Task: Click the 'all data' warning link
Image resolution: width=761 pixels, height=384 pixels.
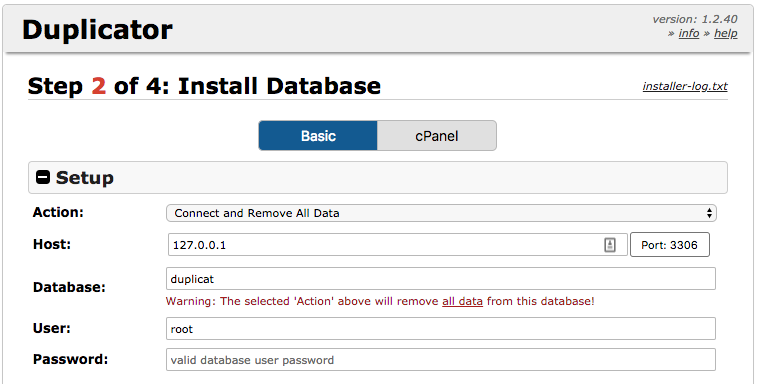Action: (x=462, y=301)
